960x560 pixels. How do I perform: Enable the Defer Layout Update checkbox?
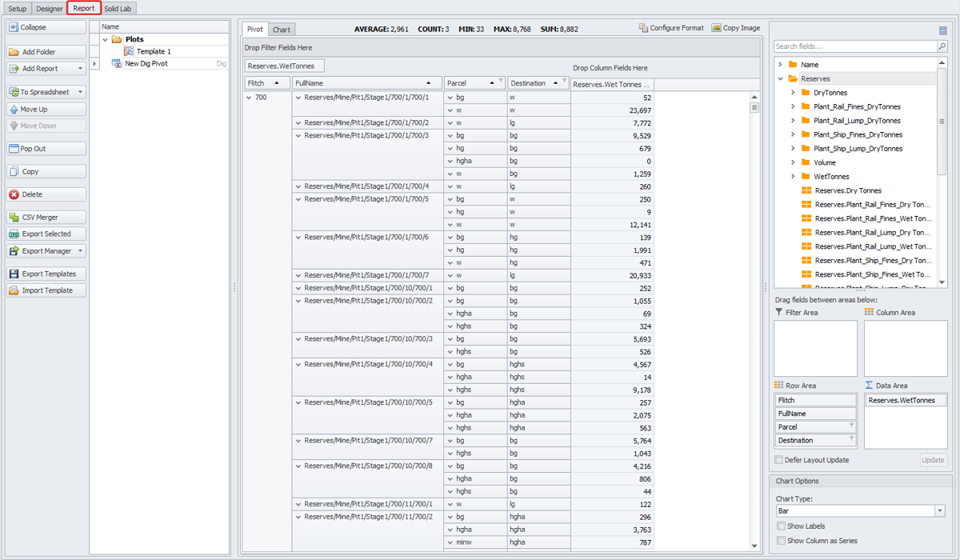779,460
